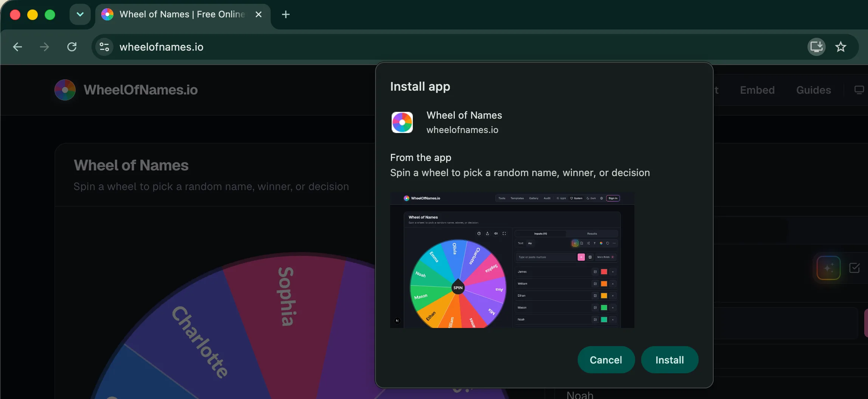Click the checkbox icon beside sparkle button
The height and width of the screenshot is (399, 868).
(x=854, y=268)
